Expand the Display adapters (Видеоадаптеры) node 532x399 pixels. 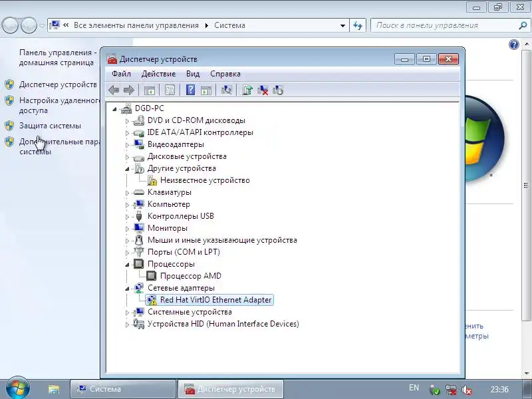pos(127,144)
